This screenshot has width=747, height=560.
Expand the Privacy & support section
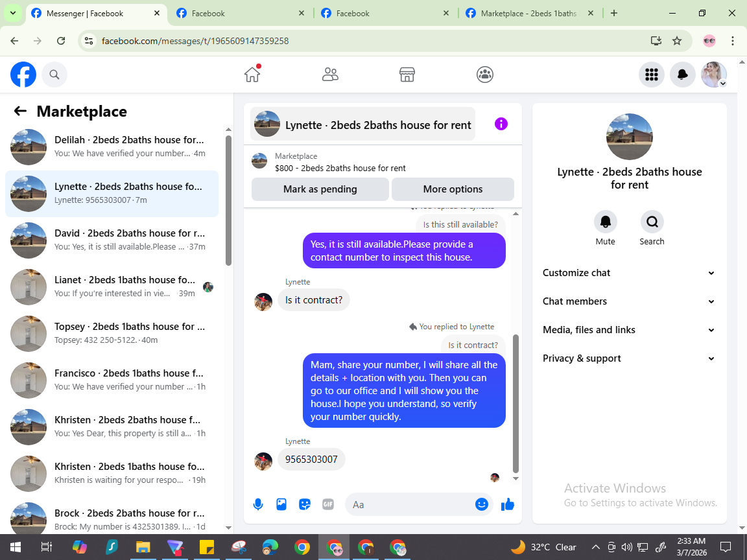[x=629, y=358]
